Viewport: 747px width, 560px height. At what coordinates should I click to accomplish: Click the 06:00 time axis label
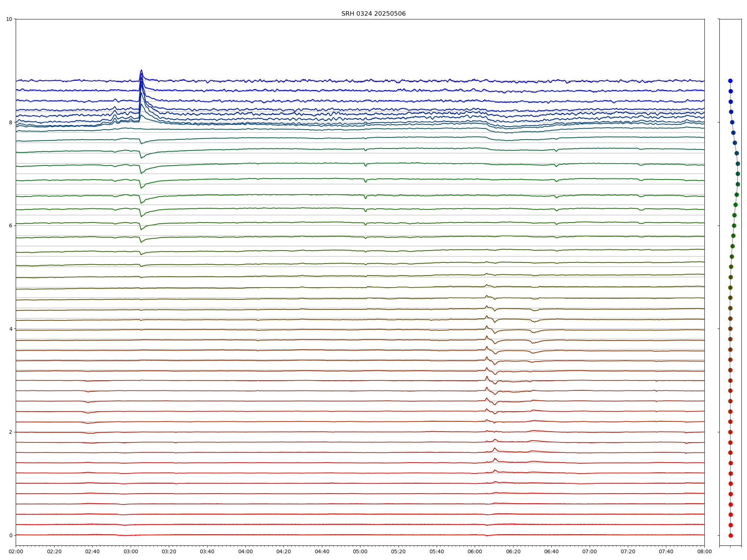pos(475,551)
